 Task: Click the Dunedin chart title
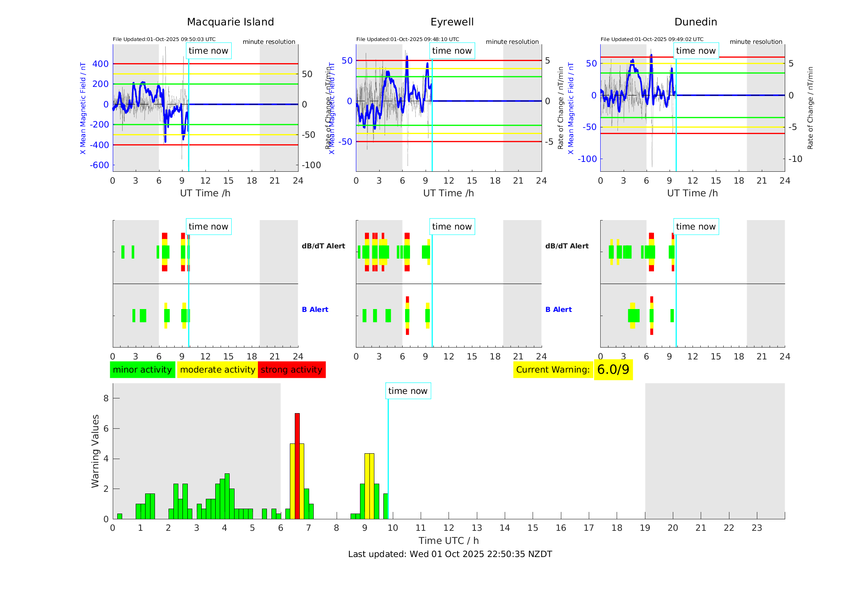(x=695, y=22)
